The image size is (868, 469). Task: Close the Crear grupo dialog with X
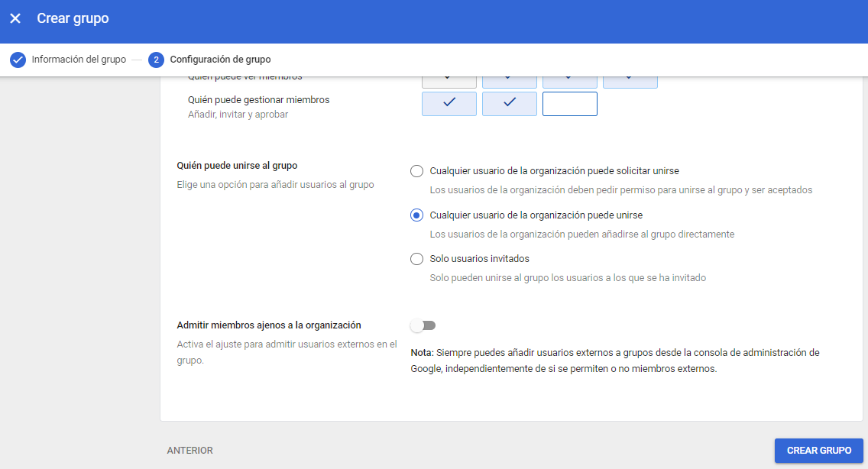(x=15, y=18)
